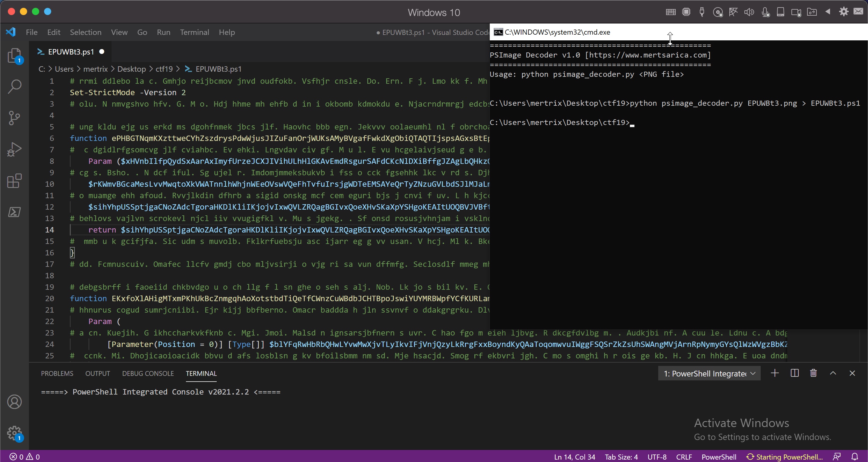868x462 pixels.
Task: Expand mertrix breadcrumb segment
Action: pos(95,69)
